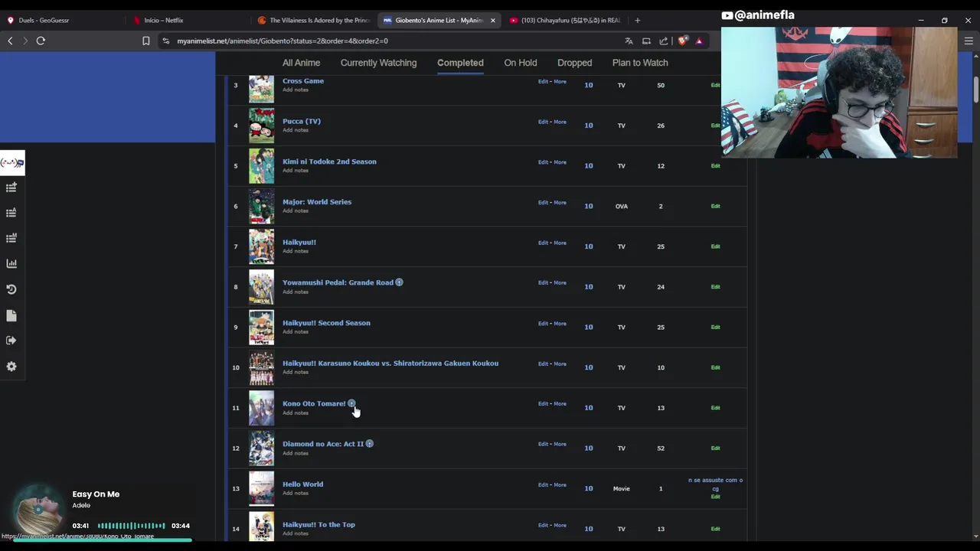
Task: Click More in the Pucca (TV) row
Action: click(560, 122)
